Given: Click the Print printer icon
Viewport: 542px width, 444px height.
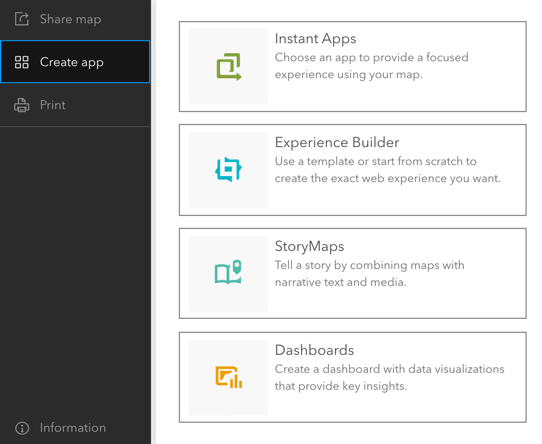Looking at the screenshot, I should (21, 105).
